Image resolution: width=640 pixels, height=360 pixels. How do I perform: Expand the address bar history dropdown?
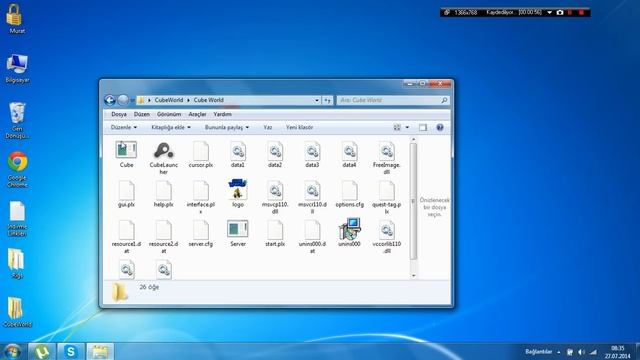pyautogui.click(x=317, y=100)
